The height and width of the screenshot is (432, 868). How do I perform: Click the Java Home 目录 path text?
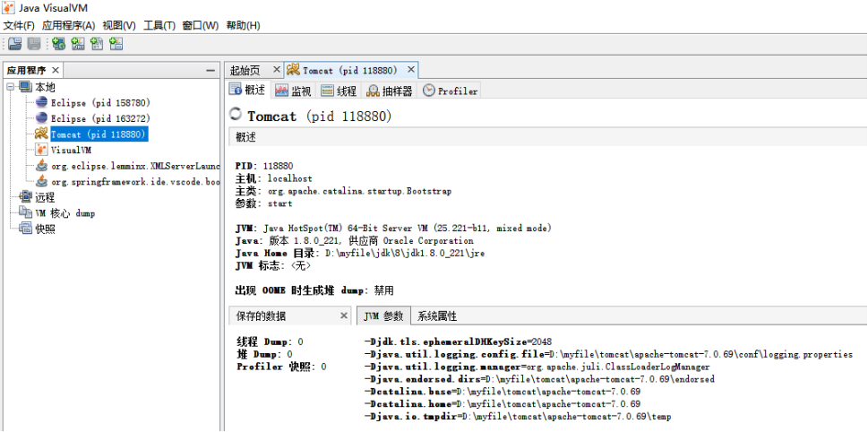point(360,253)
